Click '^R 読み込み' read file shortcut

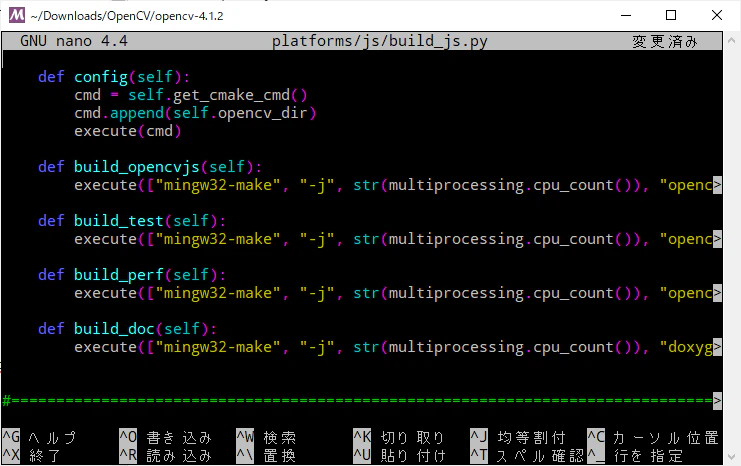coord(165,456)
